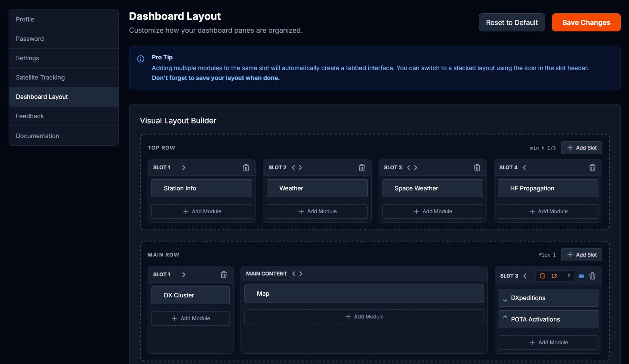The height and width of the screenshot is (364, 629).
Task: Add Module under DX Cluster
Action: tap(191, 318)
